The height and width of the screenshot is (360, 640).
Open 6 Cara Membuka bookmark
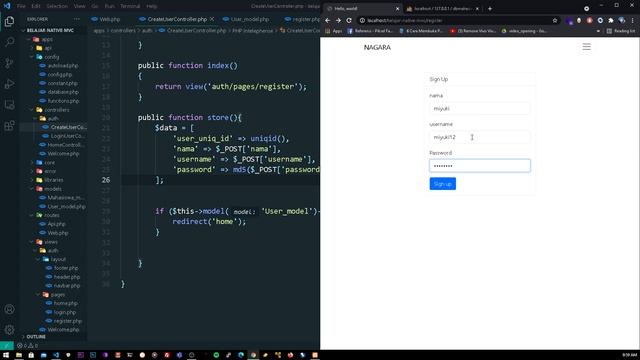(x=421, y=31)
